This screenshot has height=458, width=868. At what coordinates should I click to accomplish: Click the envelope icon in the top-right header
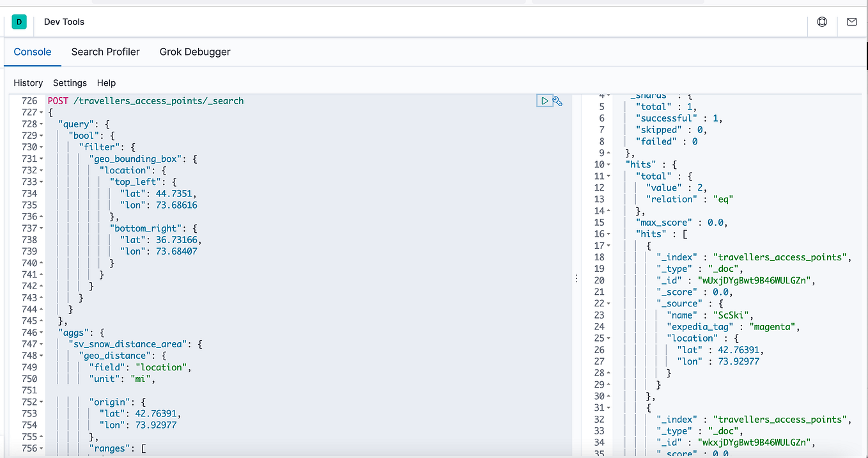click(x=851, y=21)
